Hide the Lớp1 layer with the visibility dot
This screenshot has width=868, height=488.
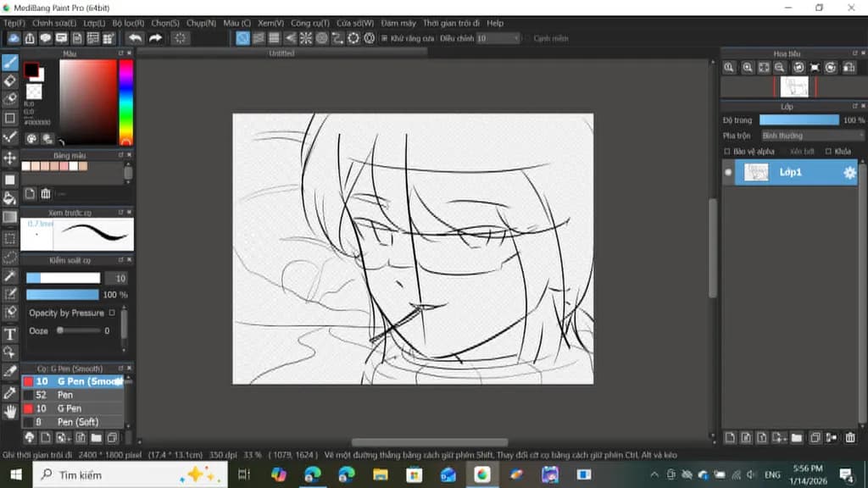pyautogui.click(x=728, y=172)
